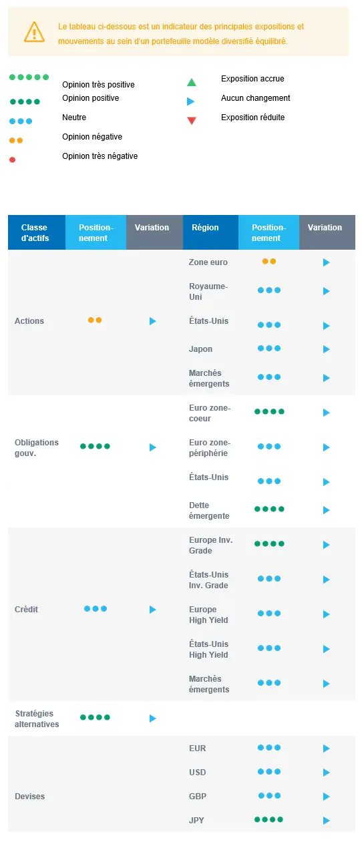362x868 pixels.
Task: Click the Stratégies alternatives variation arrow
Action: click(152, 718)
